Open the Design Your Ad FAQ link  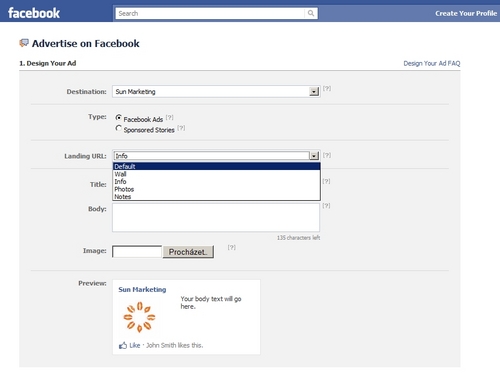(x=432, y=63)
